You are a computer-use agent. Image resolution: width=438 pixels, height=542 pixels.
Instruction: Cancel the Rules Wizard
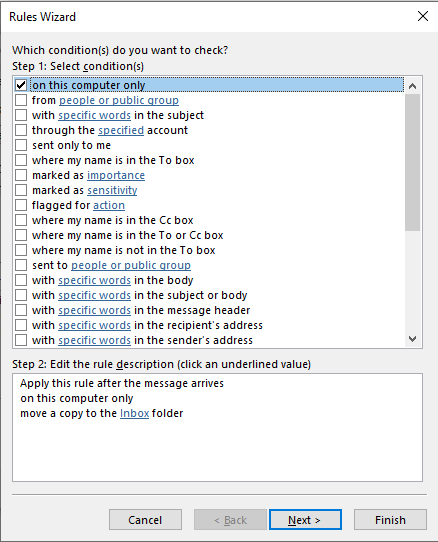145,520
